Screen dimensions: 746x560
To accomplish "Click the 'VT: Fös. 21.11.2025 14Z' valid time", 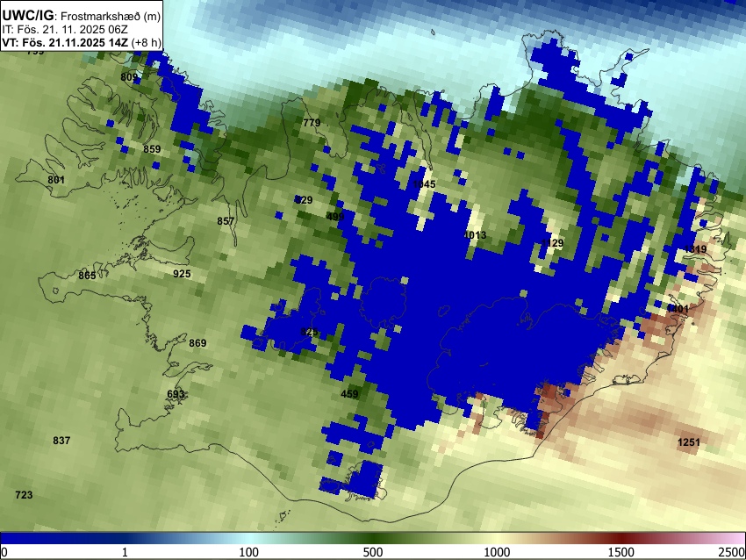I will point(65,42).
